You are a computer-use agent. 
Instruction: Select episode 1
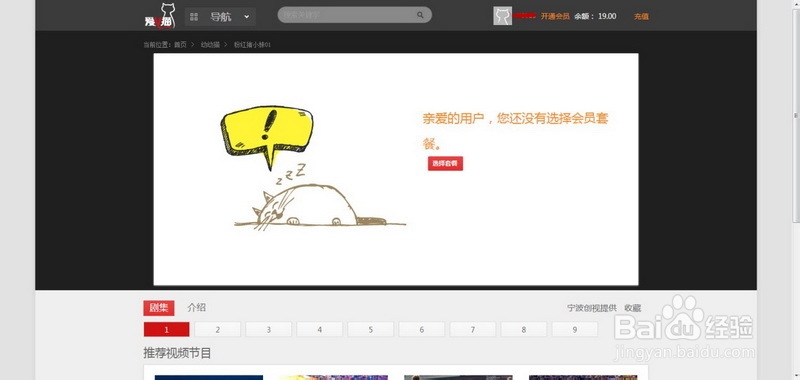tap(166, 330)
